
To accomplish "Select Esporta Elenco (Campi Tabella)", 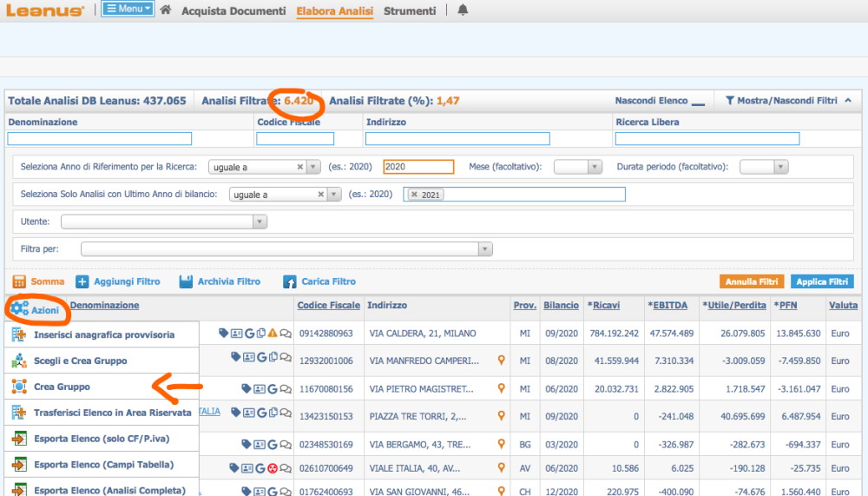I will (102, 465).
